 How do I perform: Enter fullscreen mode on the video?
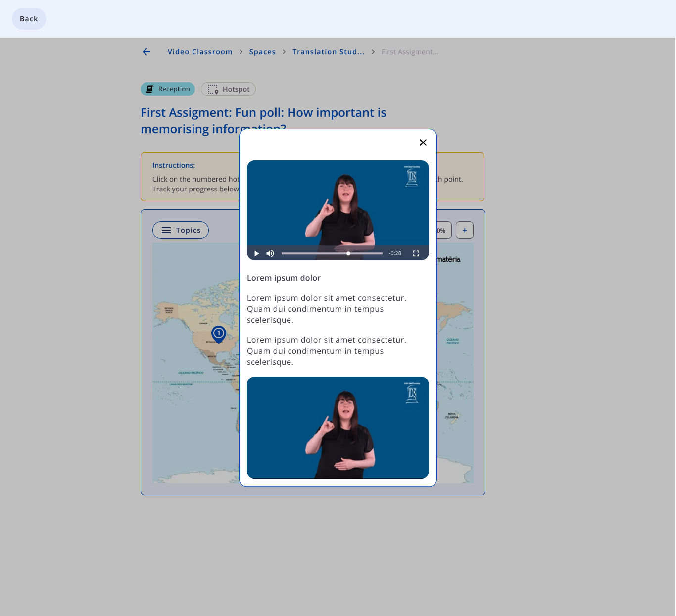[416, 253]
